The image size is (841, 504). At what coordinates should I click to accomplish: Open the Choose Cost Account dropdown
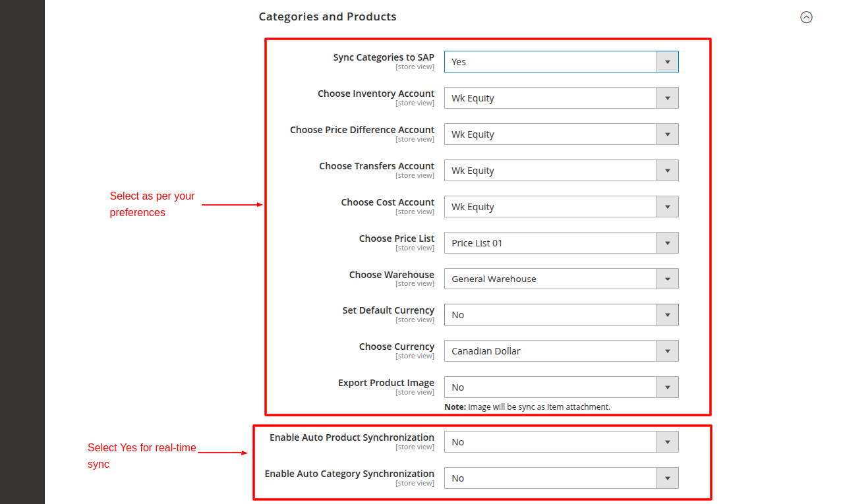click(x=668, y=206)
